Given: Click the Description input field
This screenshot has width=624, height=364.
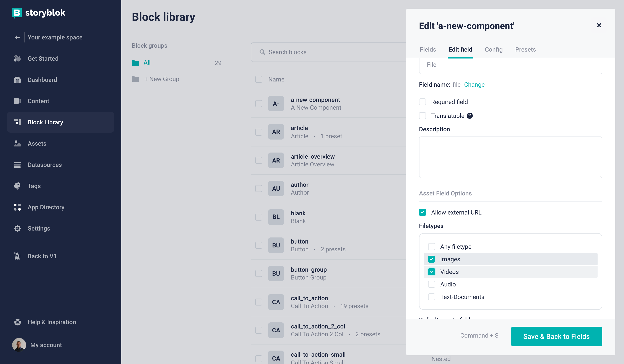Looking at the screenshot, I should [511, 157].
